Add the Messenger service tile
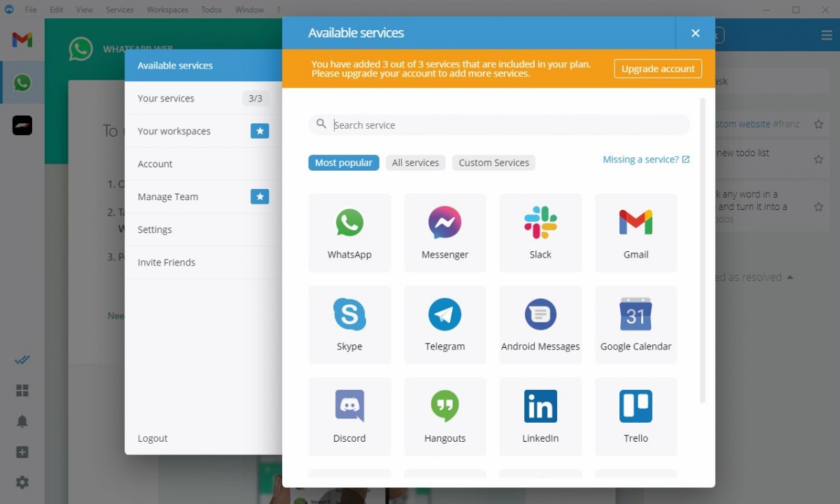This screenshot has height=504, width=840. point(445,233)
